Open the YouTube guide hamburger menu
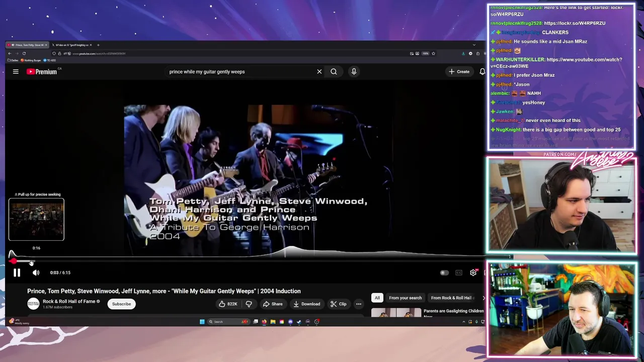The height and width of the screenshot is (362, 644). pos(16,71)
